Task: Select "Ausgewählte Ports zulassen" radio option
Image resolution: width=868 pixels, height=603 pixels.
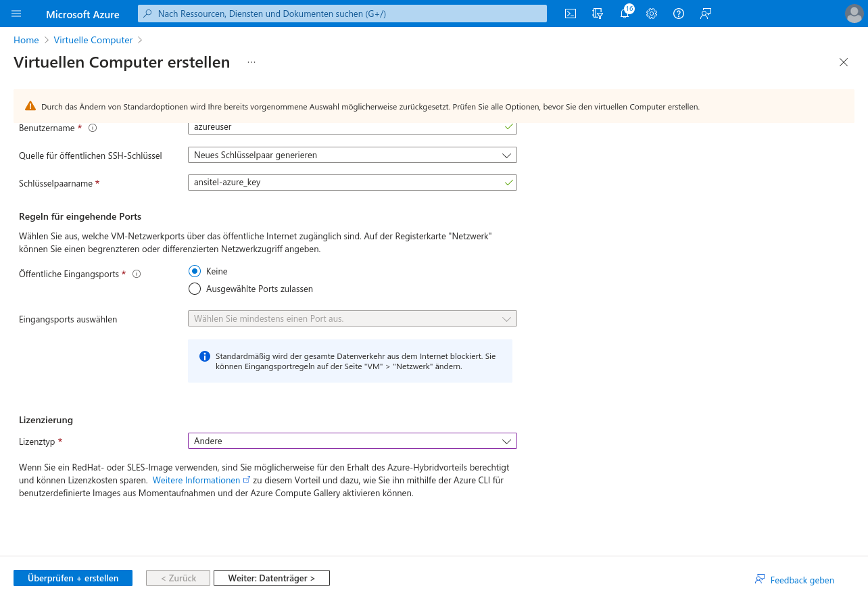Action: pyautogui.click(x=195, y=289)
